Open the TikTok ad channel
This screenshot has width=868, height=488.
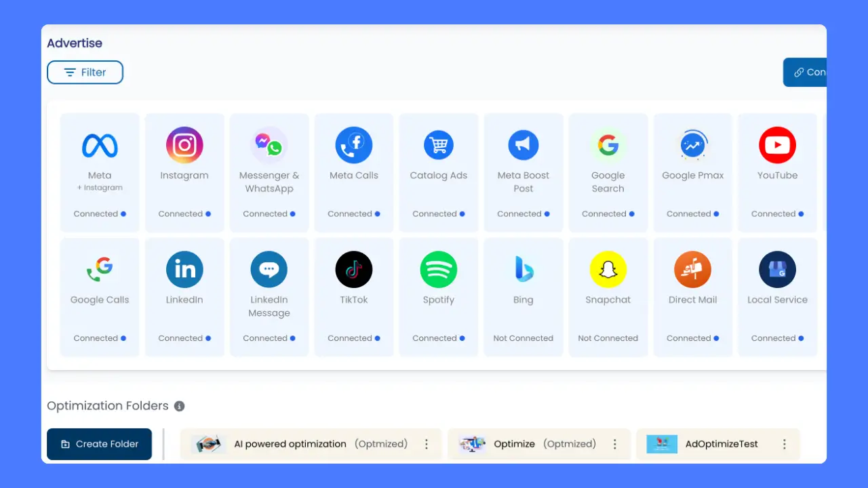point(354,297)
